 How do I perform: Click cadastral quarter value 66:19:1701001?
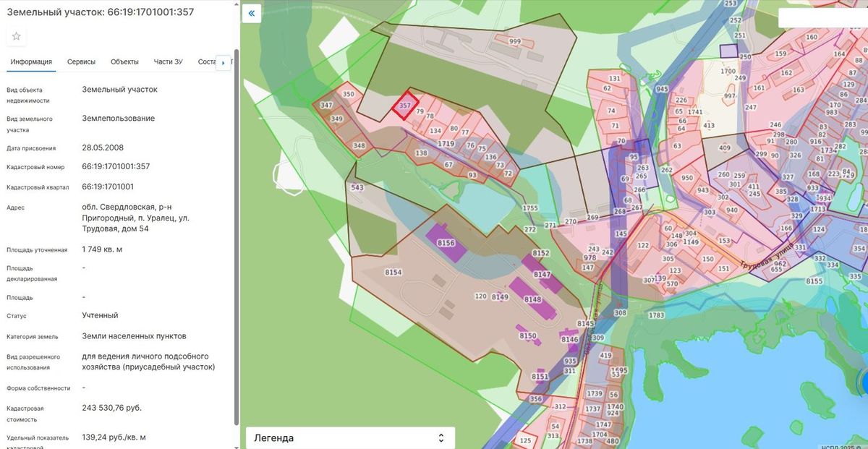[108, 187]
